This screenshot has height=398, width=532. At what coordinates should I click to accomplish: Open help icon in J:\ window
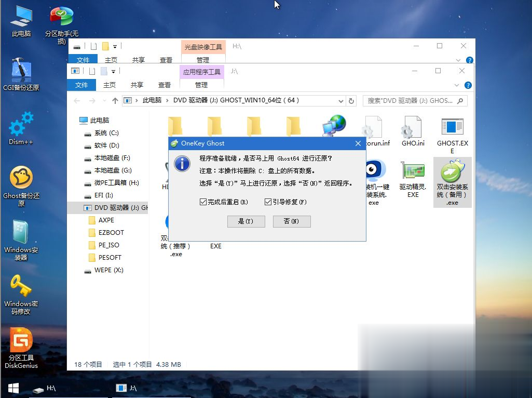[x=468, y=85]
